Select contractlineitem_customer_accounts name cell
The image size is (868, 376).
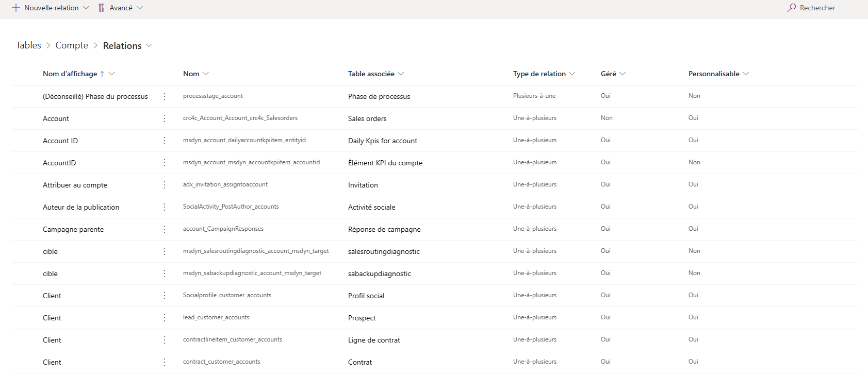[233, 339]
